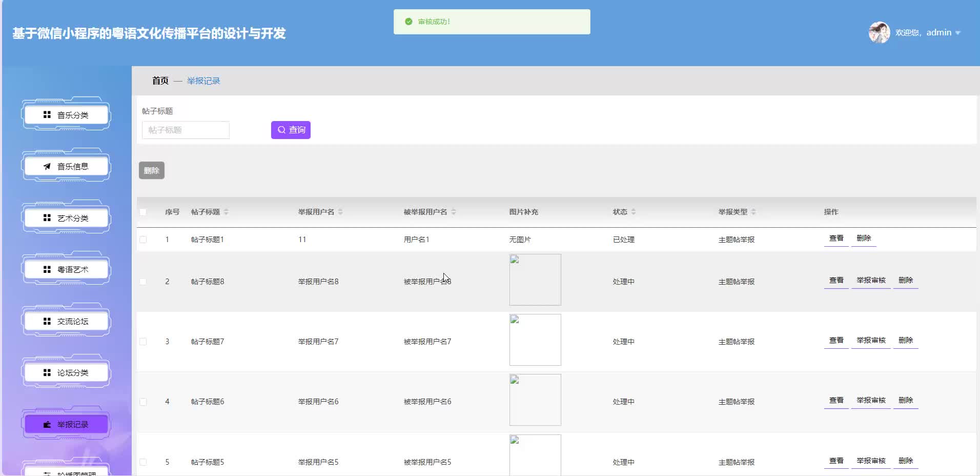Click the gray 删除 batch delete button
Viewport: 980px width, 476px height.
[x=152, y=170]
